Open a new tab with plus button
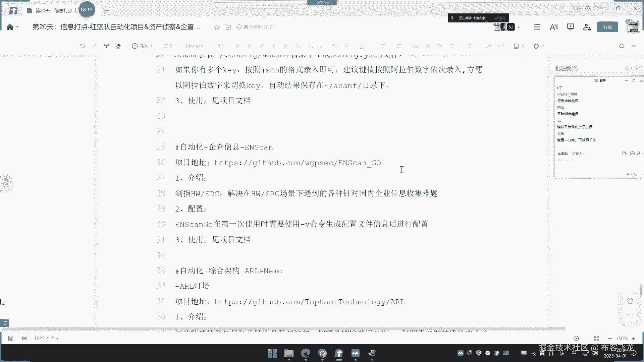 pos(107,10)
